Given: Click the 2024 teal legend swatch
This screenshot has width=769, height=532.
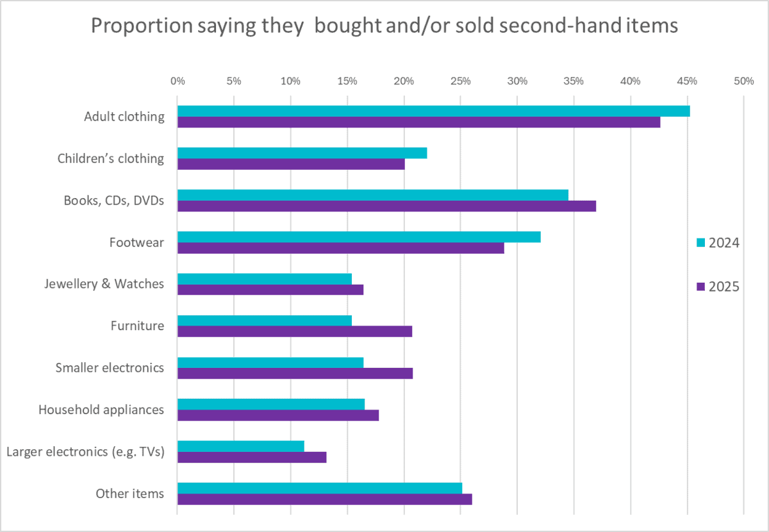Looking at the screenshot, I should point(700,243).
